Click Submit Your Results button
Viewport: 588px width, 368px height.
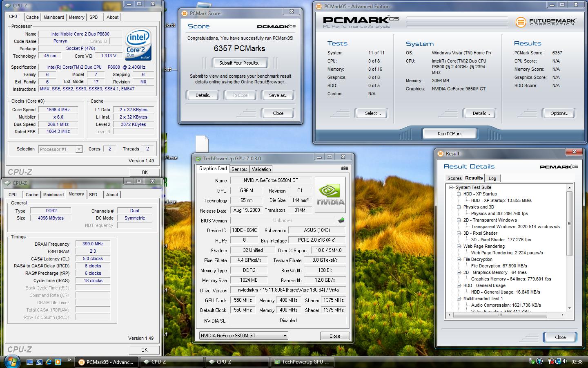(x=240, y=63)
